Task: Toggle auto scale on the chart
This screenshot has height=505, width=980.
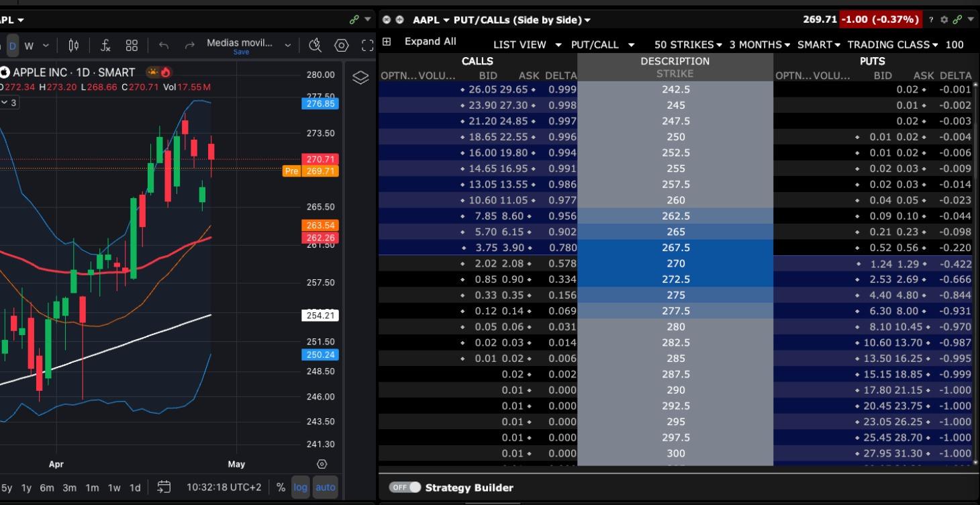Action: coord(326,488)
